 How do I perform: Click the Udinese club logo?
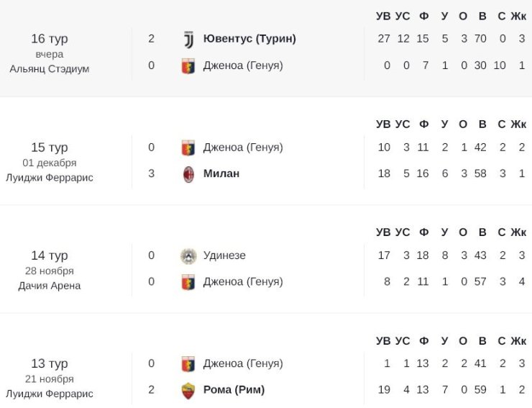coord(188,255)
